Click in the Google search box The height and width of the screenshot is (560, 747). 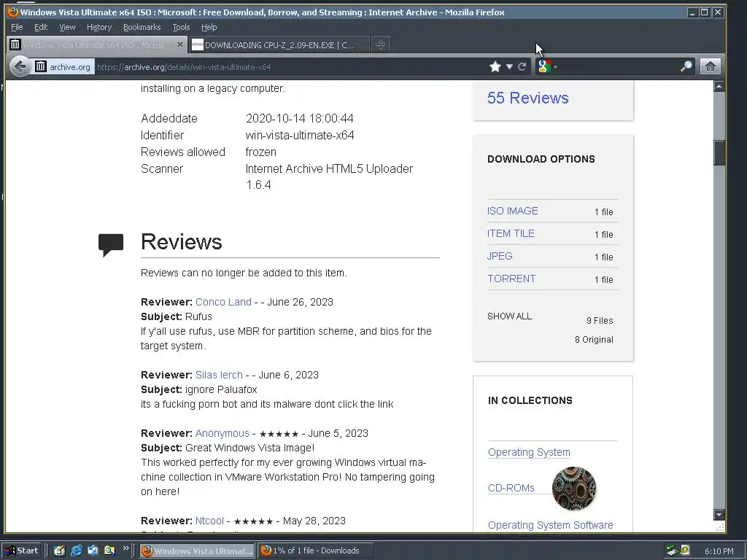pyautogui.click(x=619, y=66)
